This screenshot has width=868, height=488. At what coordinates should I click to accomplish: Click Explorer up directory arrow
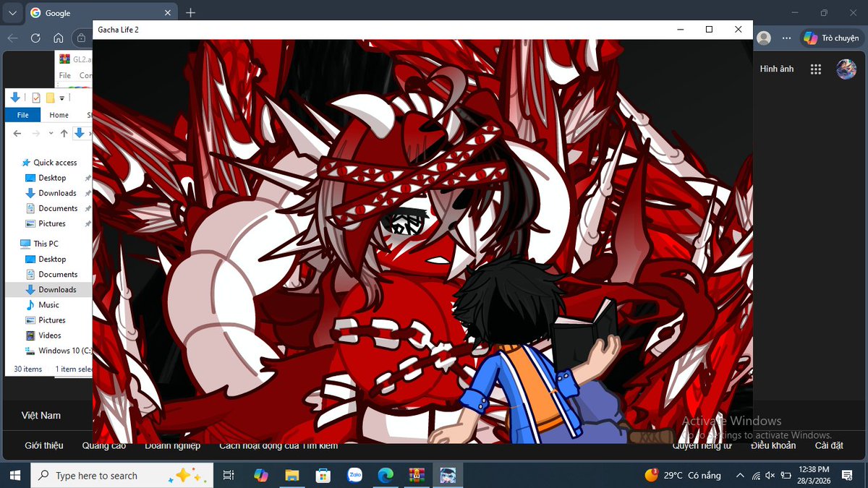[64, 133]
